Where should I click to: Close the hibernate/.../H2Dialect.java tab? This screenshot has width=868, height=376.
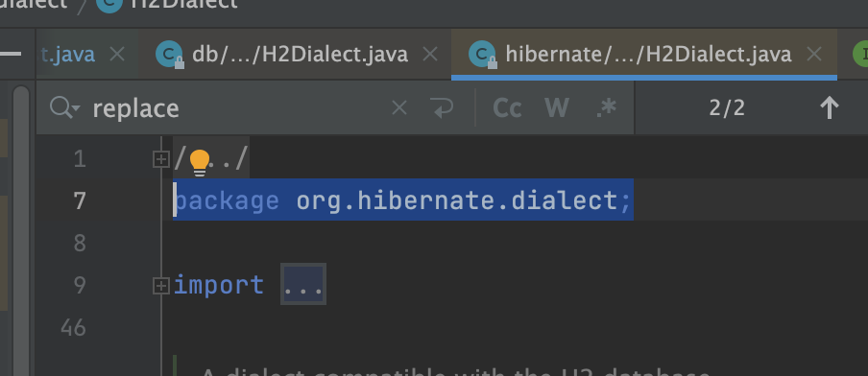click(x=814, y=54)
